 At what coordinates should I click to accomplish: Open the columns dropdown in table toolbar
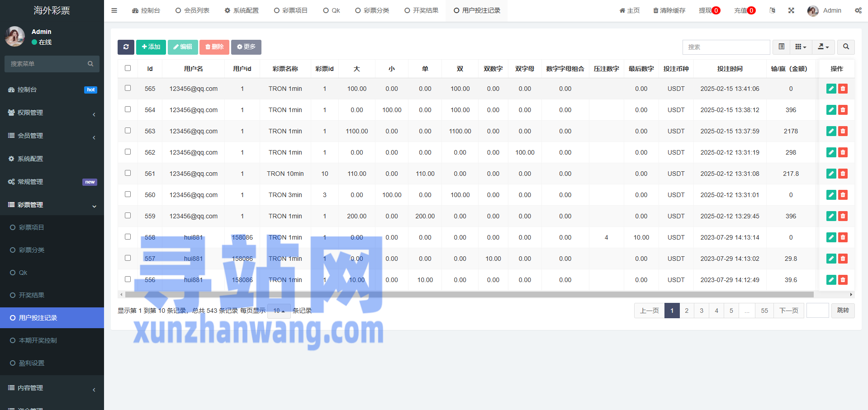pos(801,47)
